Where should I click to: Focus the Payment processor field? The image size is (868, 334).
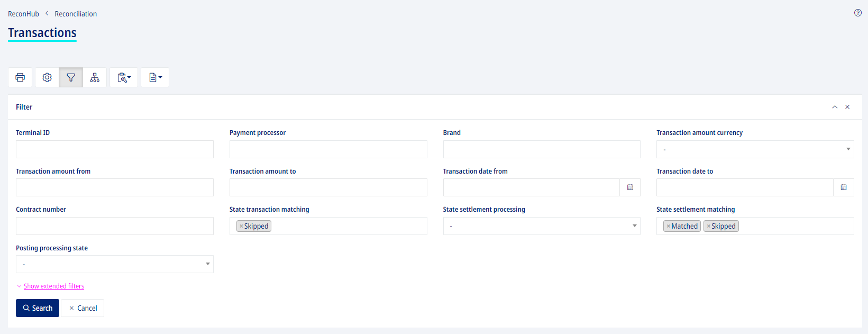[328, 149]
